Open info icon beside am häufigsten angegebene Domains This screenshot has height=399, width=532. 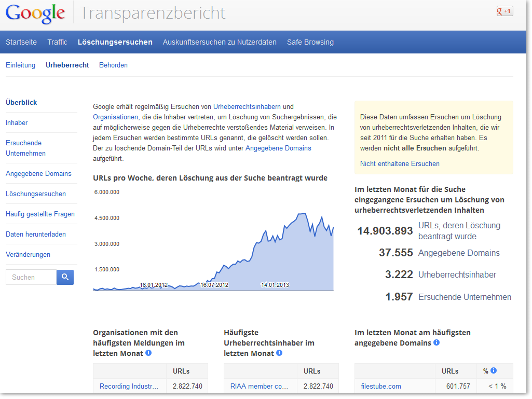(436, 342)
